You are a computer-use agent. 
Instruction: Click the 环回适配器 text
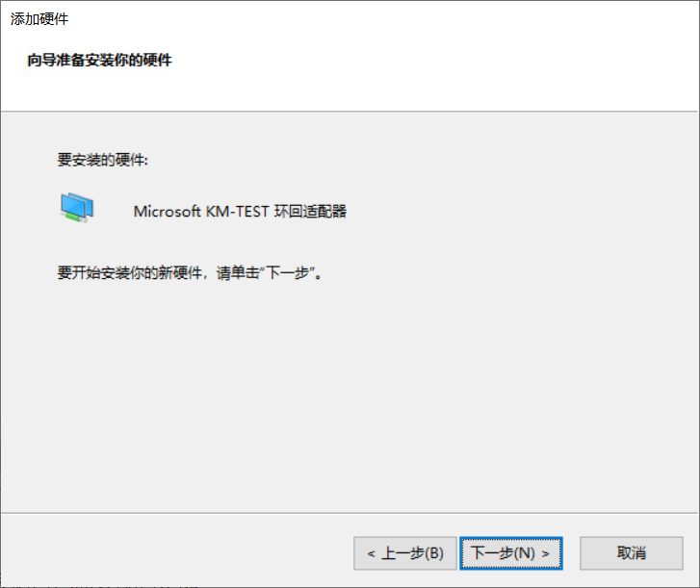tap(310, 211)
